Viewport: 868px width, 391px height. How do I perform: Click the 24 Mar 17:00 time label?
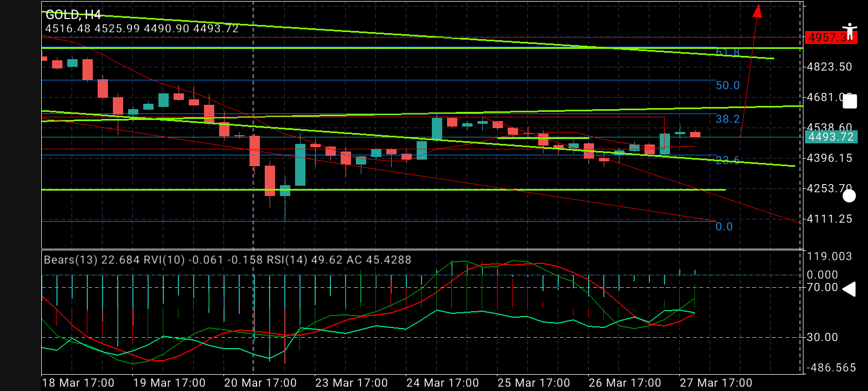tap(443, 383)
